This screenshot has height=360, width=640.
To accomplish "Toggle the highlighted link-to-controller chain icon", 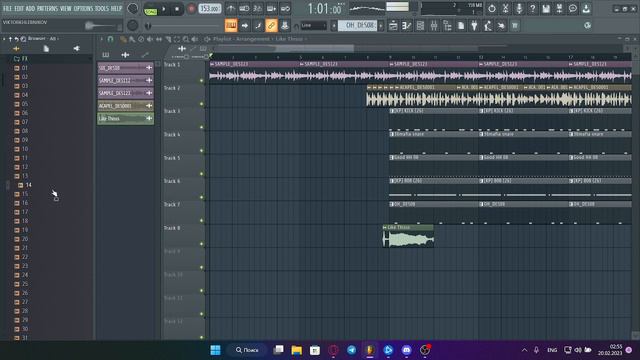I will coord(271,26).
